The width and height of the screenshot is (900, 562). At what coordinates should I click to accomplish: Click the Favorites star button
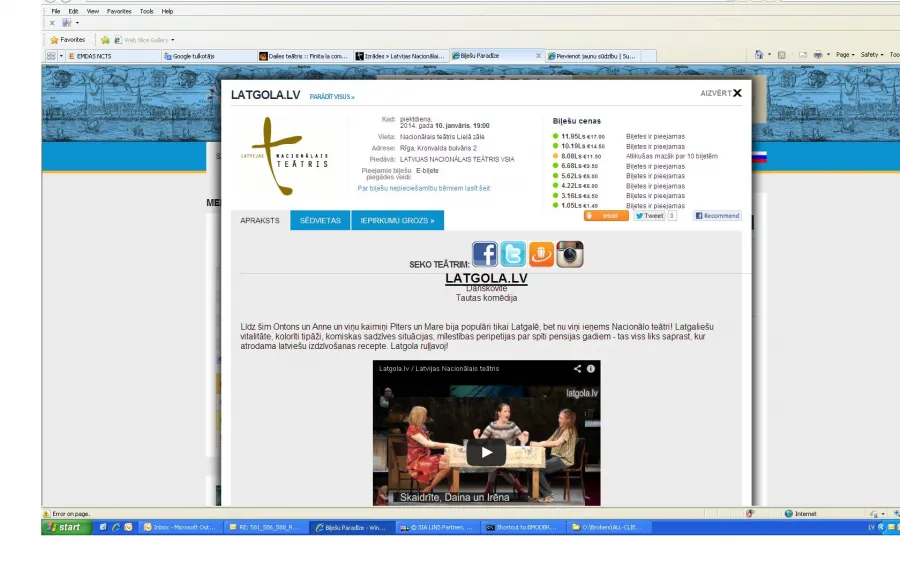tap(68, 40)
